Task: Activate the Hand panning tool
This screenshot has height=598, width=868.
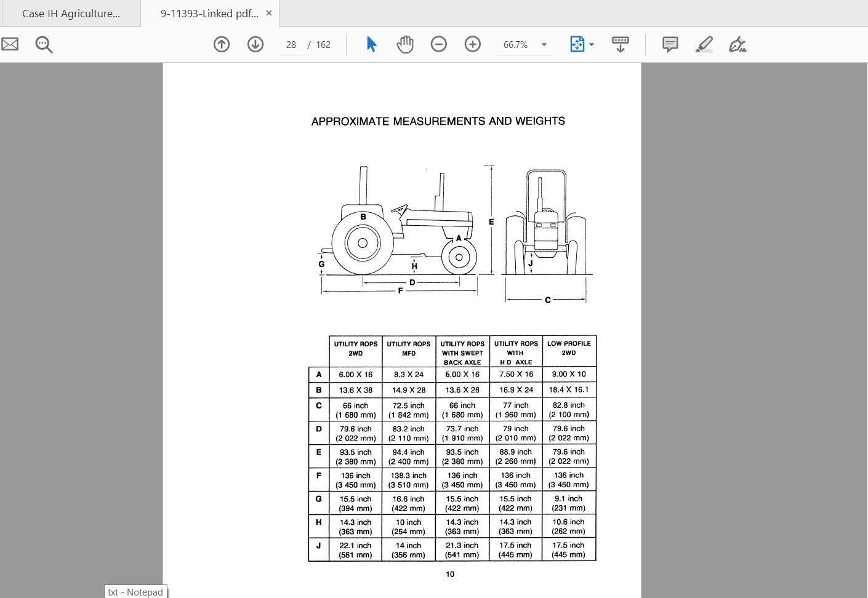Action: pyautogui.click(x=405, y=44)
